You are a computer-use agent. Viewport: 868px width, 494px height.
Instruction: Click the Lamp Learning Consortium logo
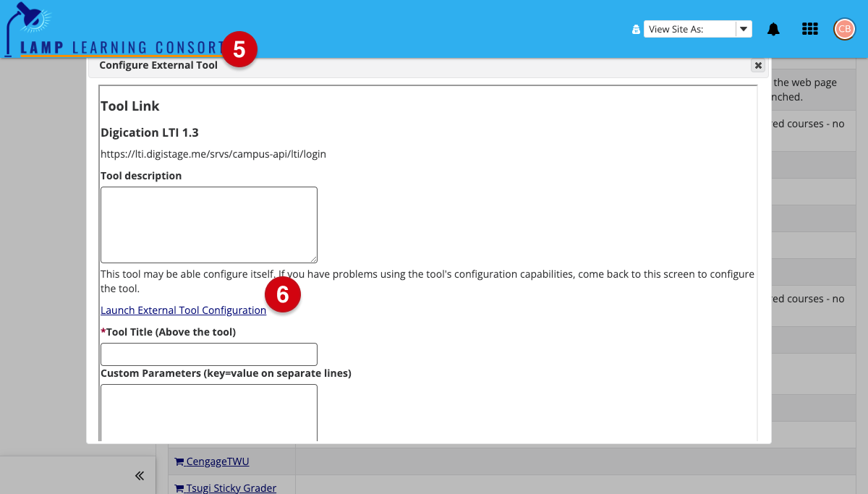pyautogui.click(x=116, y=30)
